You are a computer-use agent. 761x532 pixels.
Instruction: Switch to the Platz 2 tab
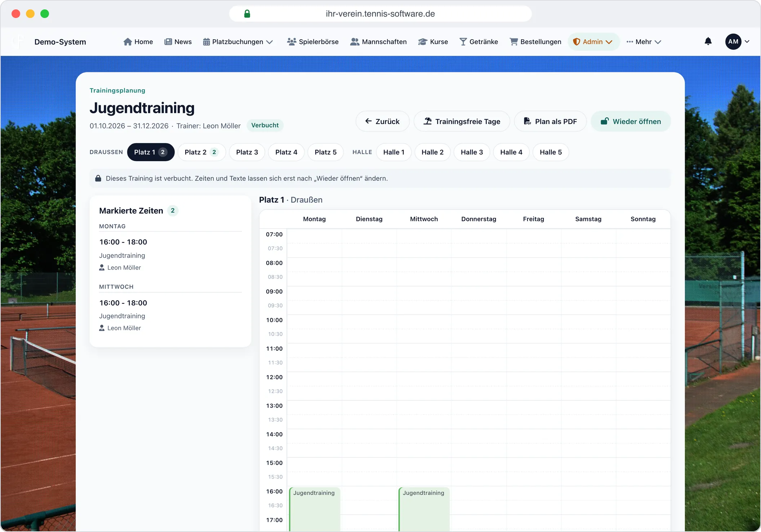[x=201, y=152]
